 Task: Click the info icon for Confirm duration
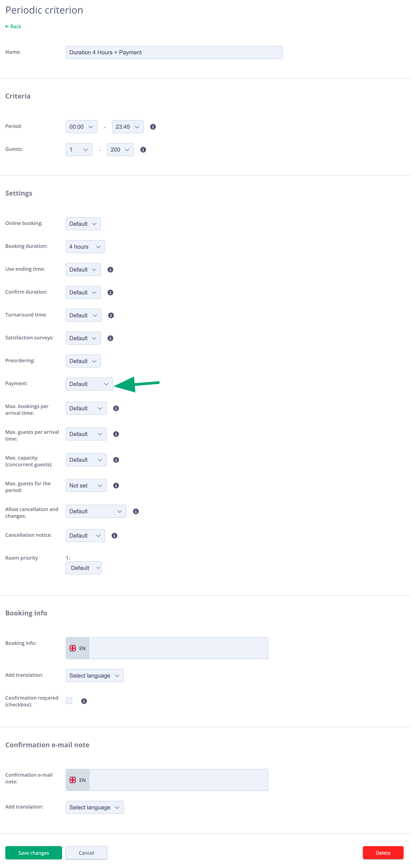(x=110, y=292)
